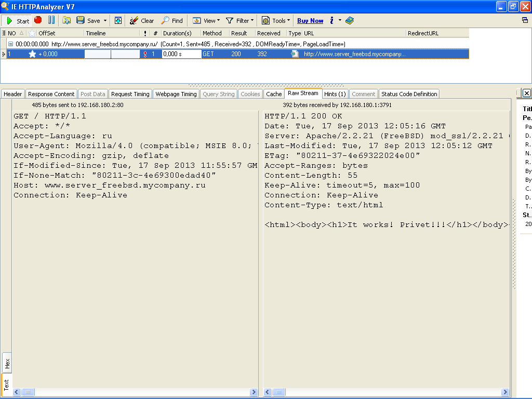Click the Buy Now link
The height and width of the screenshot is (399, 532).
(x=310, y=21)
